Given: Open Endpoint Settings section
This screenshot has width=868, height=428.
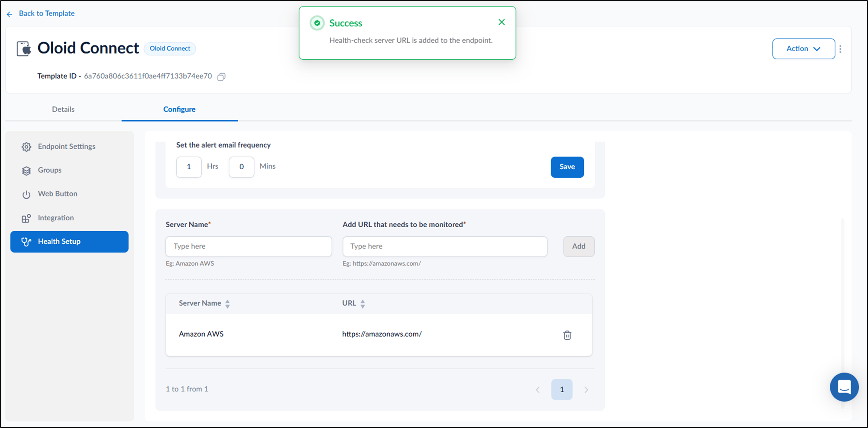Looking at the screenshot, I should (69, 146).
